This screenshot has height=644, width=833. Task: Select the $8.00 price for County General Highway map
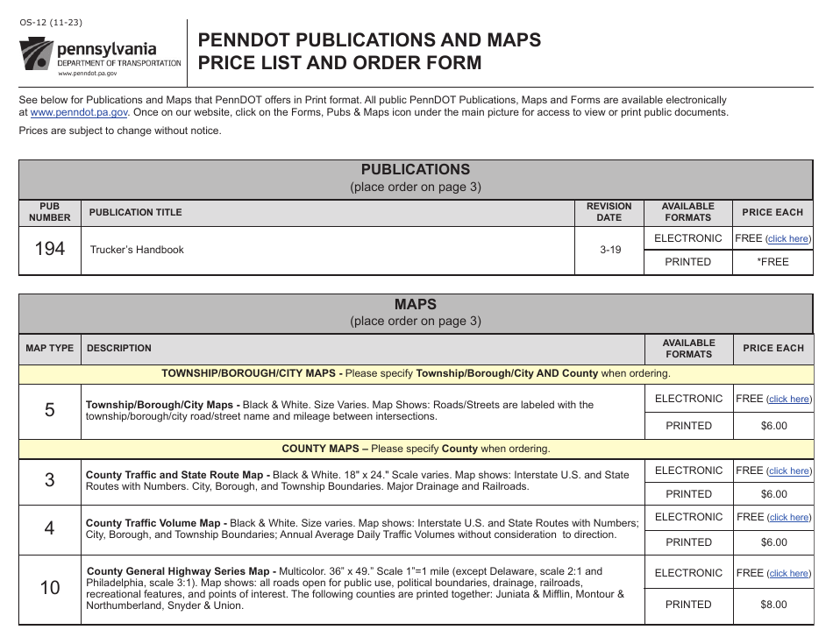click(x=773, y=604)
